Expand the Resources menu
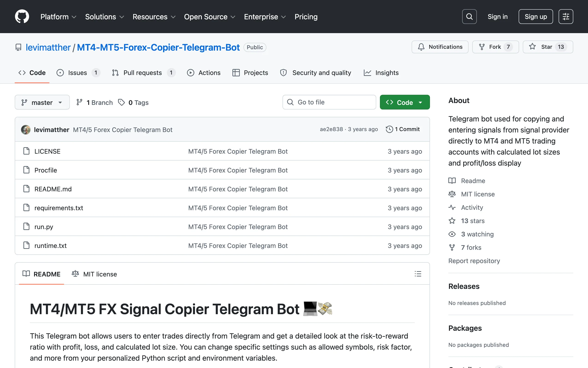This screenshot has height=368, width=588. tap(154, 17)
